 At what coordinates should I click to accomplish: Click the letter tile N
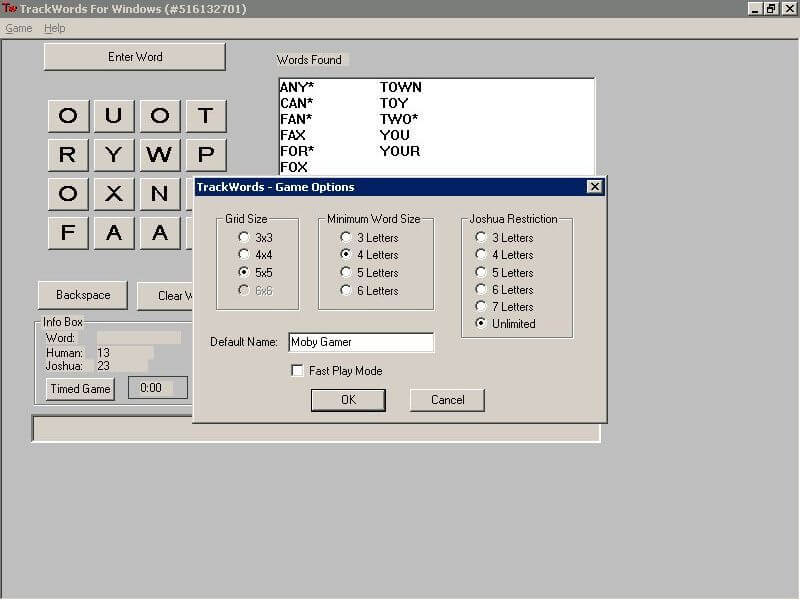pyautogui.click(x=160, y=194)
